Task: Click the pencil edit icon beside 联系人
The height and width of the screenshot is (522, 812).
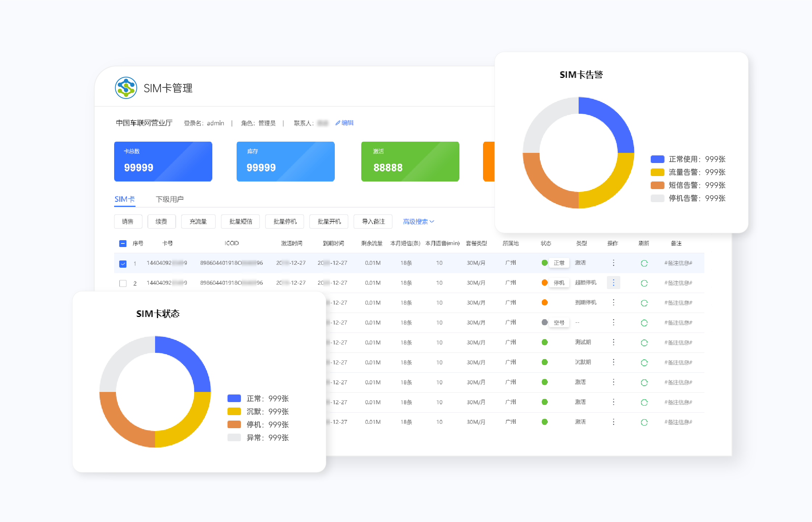Action: point(338,123)
